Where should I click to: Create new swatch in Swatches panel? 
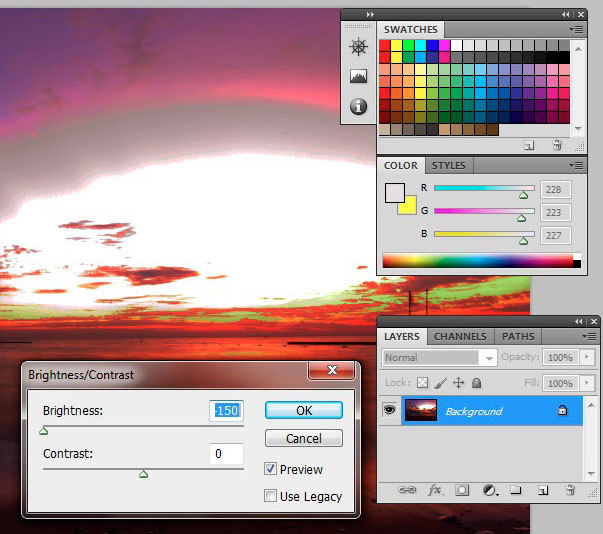click(x=528, y=145)
